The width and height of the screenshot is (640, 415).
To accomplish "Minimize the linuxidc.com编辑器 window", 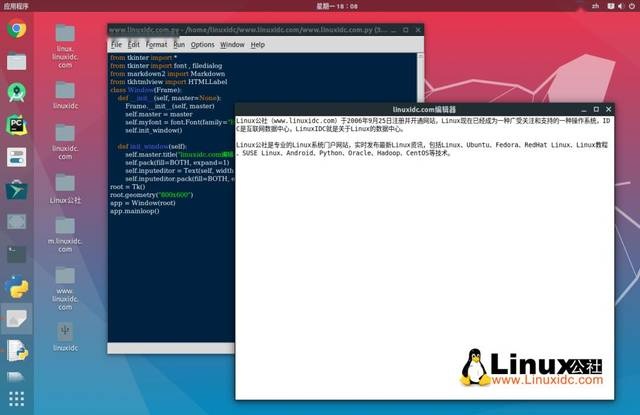I will [x=584, y=109].
